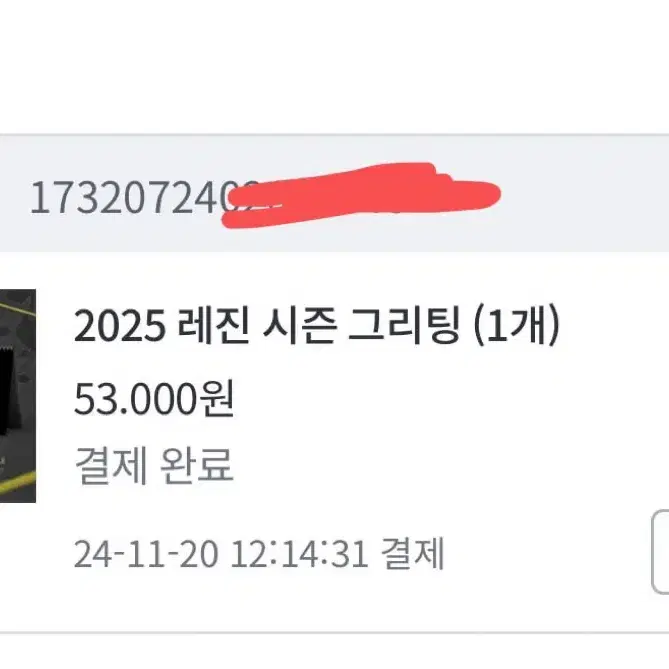Click the red scribble covering the order number

(x=362, y=195)
